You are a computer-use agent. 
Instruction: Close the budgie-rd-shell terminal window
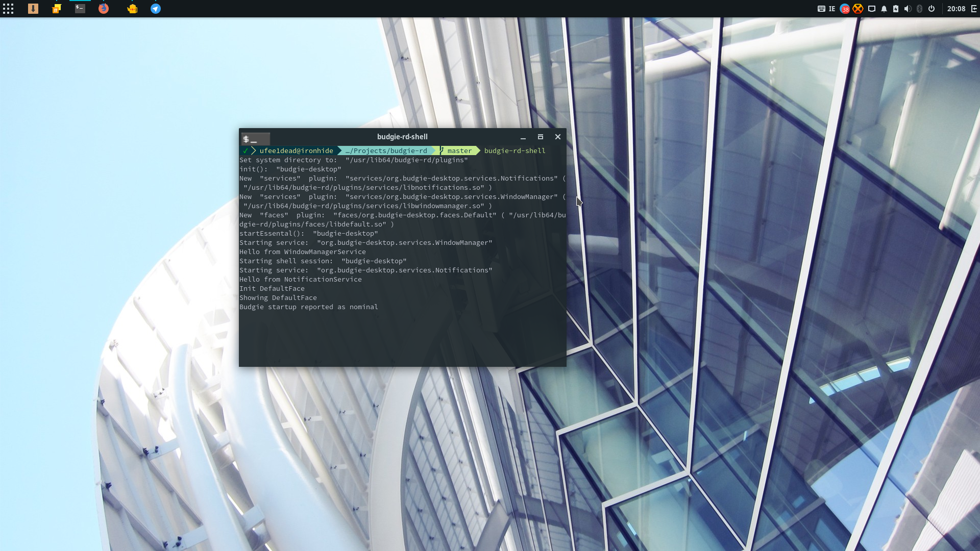(558, 137)
